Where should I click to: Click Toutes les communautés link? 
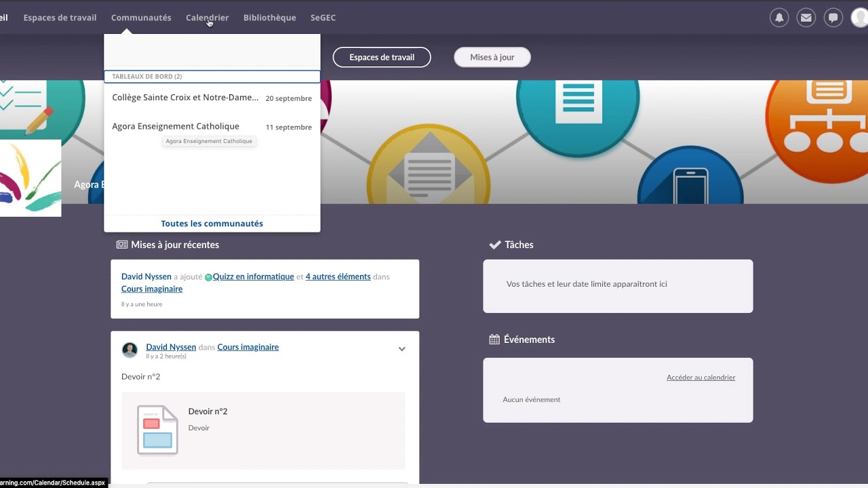tap(212, 223)
